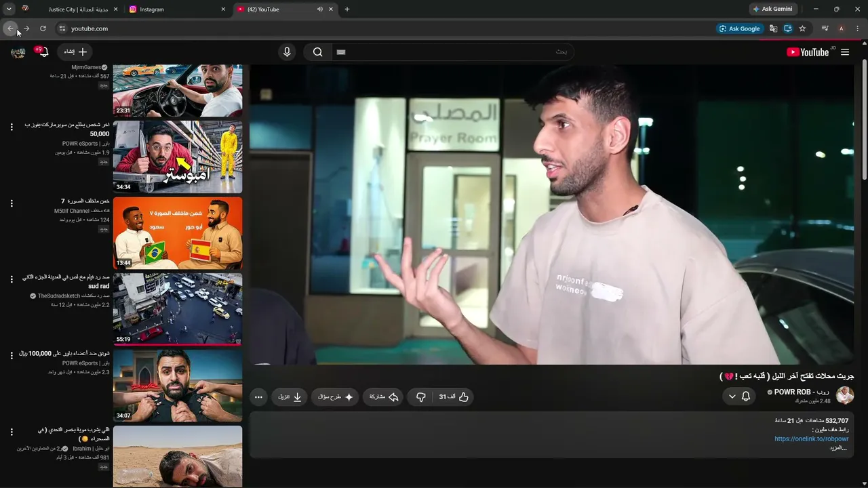868x488 pixels.
Task: Click the youtube.com address bar
Action: tap(387, 28)
